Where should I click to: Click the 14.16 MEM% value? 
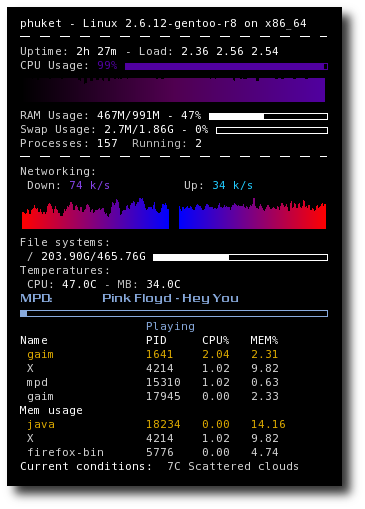point(268,424)
